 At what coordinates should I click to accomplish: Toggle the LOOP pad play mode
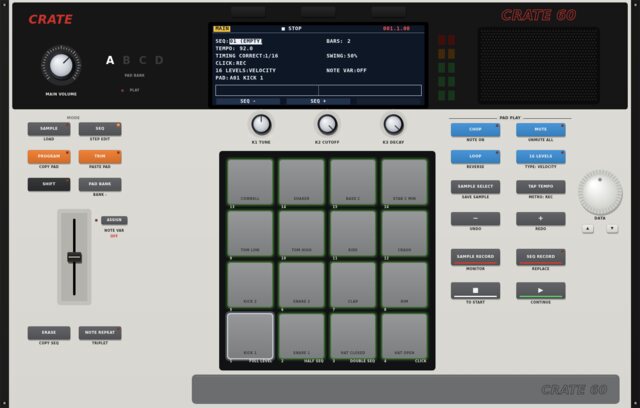(476, 157)
